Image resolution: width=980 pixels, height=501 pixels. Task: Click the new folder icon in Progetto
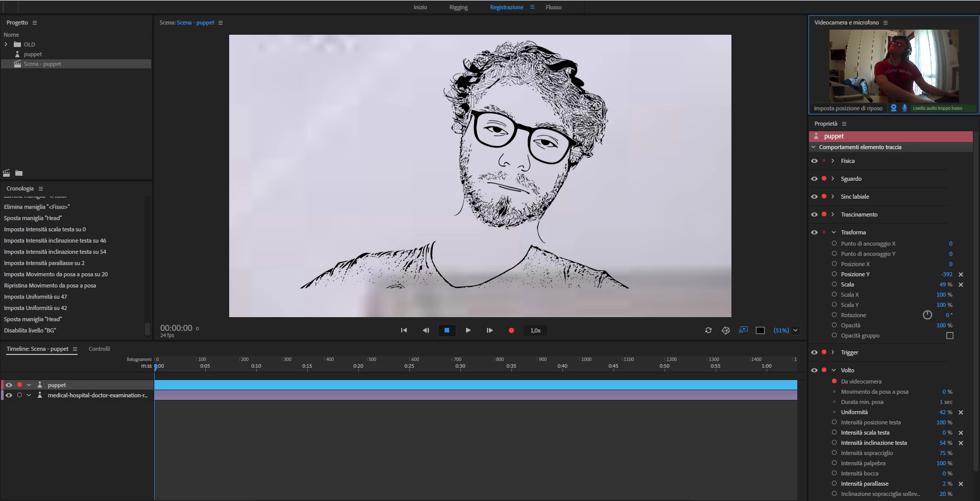pyautogui.click(x=19, y=173)
